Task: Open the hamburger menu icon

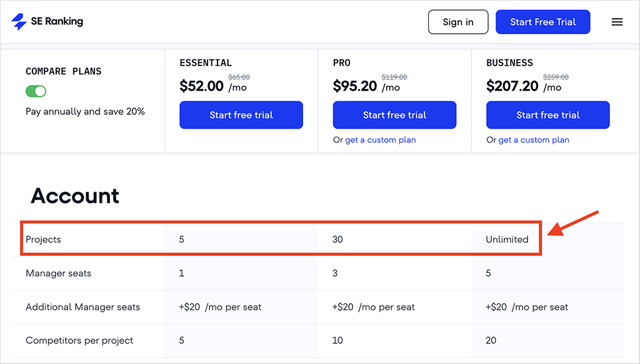Action: [617, 22]
